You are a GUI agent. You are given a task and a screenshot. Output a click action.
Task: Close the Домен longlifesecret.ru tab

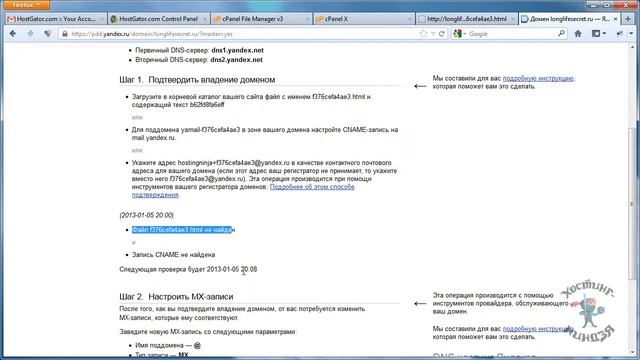615,19
